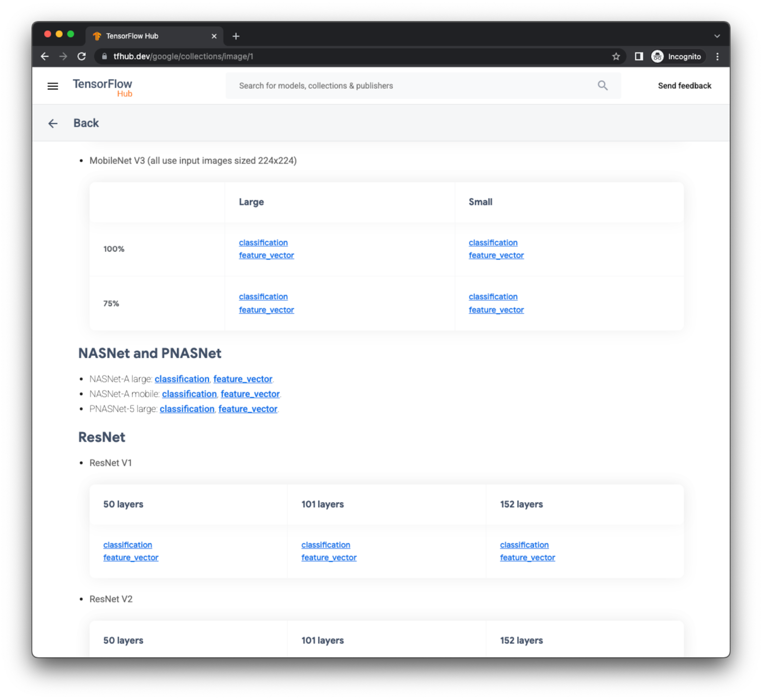
Task: Open the hamburger navigation menu
Action: click(x=52, y=86)
